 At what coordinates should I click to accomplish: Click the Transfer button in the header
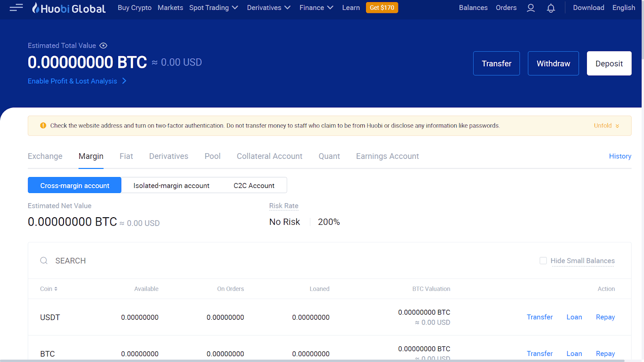point(496,63)
